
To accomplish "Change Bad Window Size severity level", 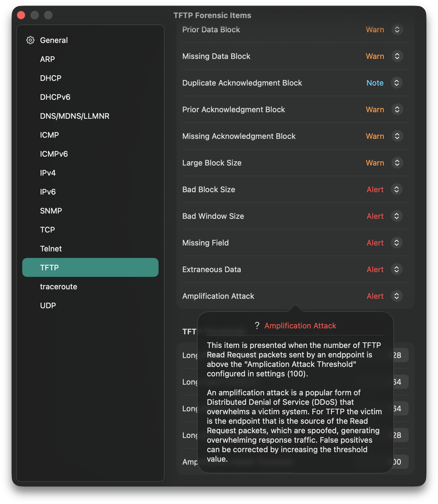I will (397, 216).
